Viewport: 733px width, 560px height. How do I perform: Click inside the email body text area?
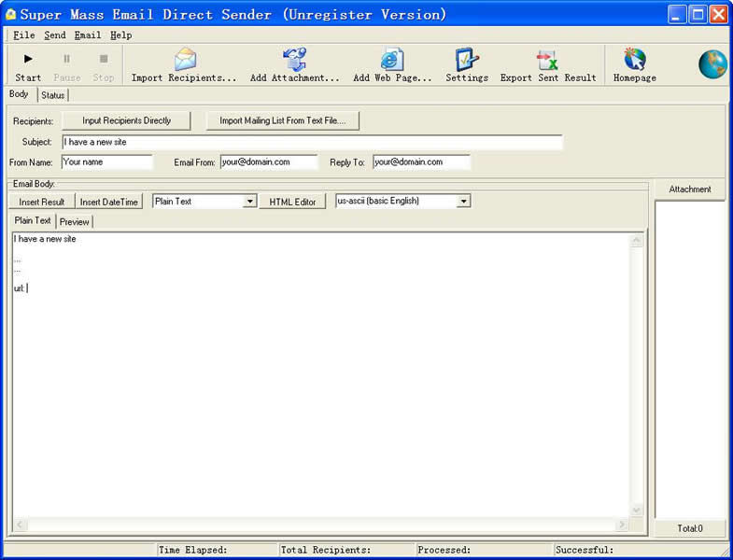click(320, 374)
